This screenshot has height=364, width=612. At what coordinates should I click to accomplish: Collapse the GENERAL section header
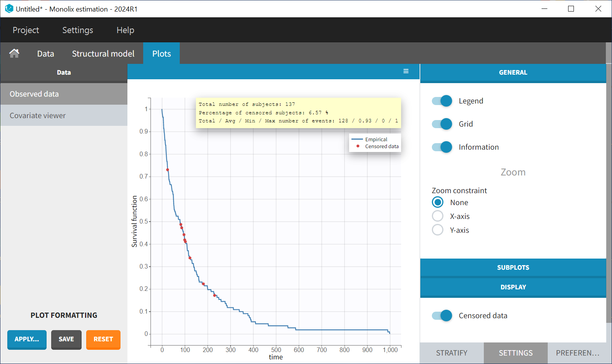[x=513, y=73]
